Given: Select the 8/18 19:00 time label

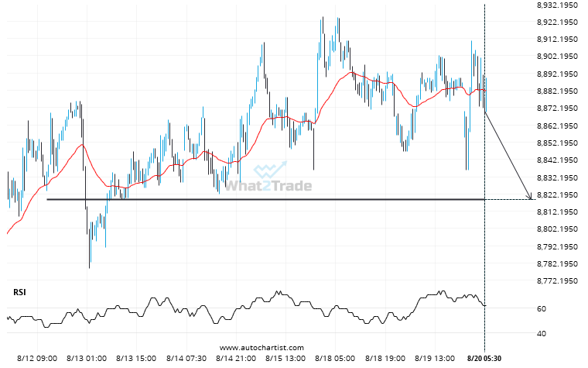Looking at the screenshot, I should [x=385, y=359].
